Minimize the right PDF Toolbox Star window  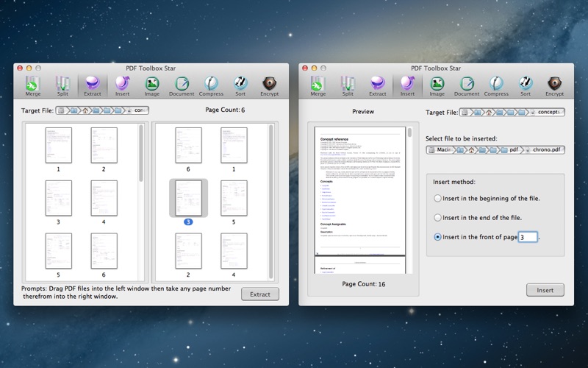pos(314,68)
